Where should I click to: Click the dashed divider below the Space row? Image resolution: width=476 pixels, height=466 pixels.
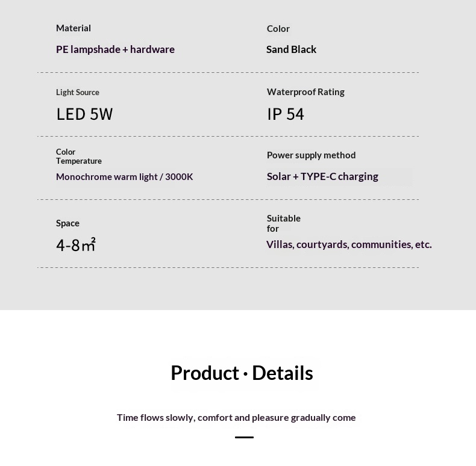click(x=228, y=268)
